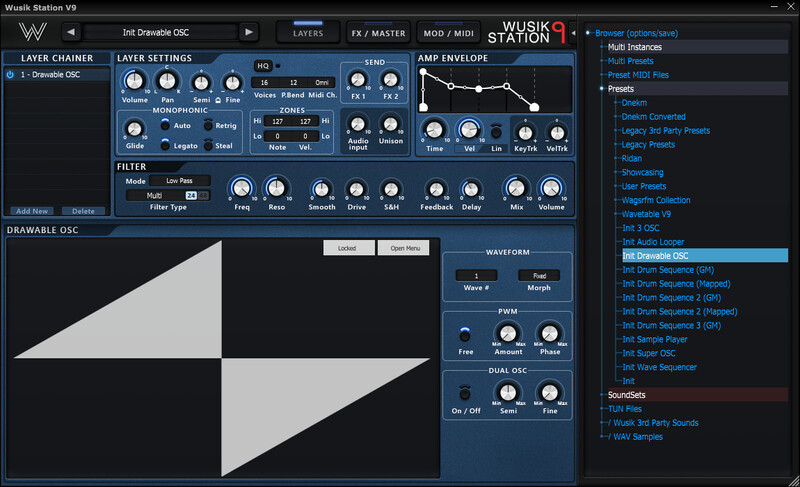Click the filter Drive knob
Image resolution: width=800 pixels, height=487 pixels.
[356, 190]
